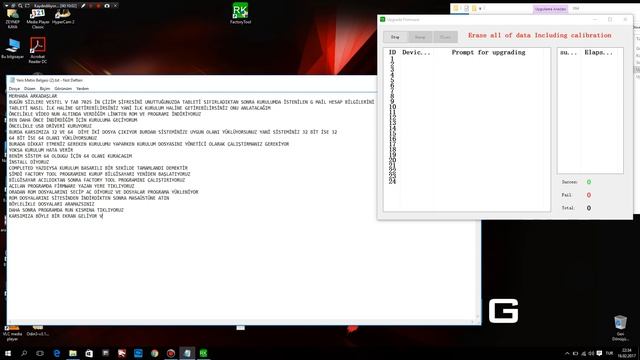Click the Windows Start button

click(x=8, y=353)
